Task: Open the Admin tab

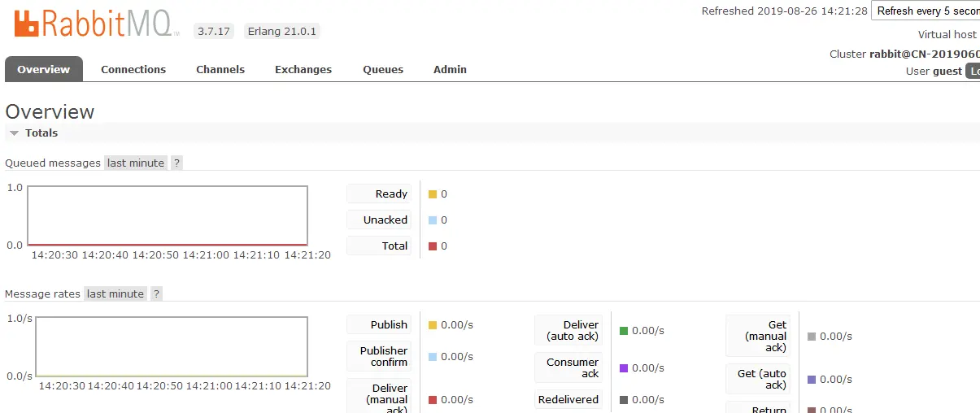Action: [450, 69]
